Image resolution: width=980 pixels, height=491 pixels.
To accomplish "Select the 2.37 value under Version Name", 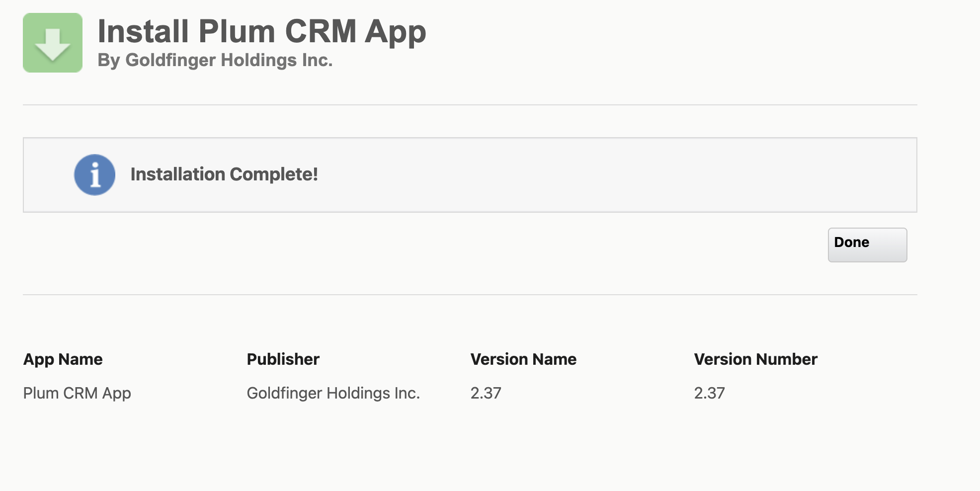I will tap(486, 393).
